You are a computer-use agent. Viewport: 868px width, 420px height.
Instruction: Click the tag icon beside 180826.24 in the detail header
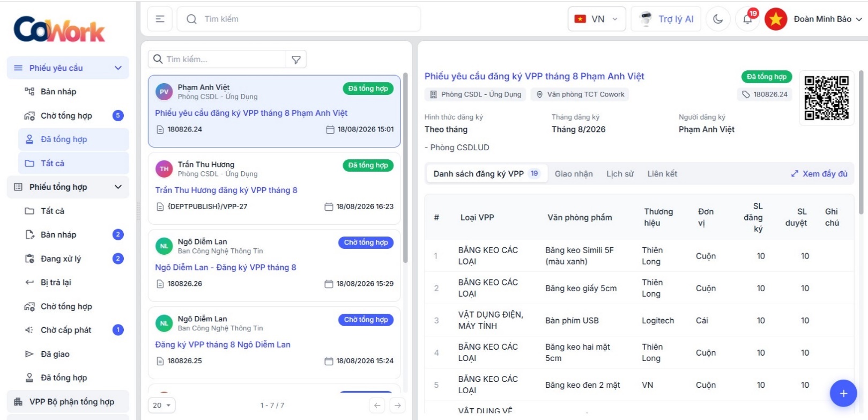pos(746,94)
